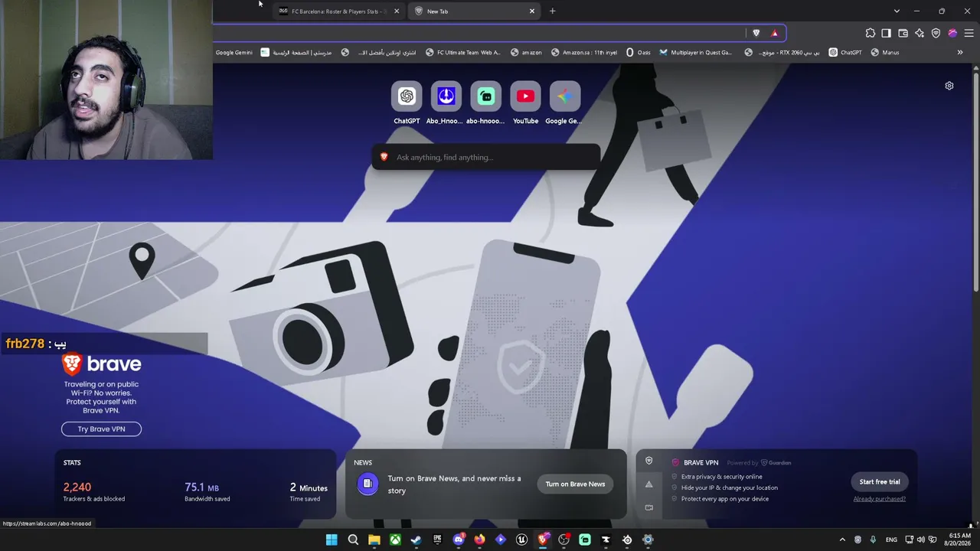Open the Google Gemini bookmark
This screenshot has width=980, height=551.
[x=234, y=53]
